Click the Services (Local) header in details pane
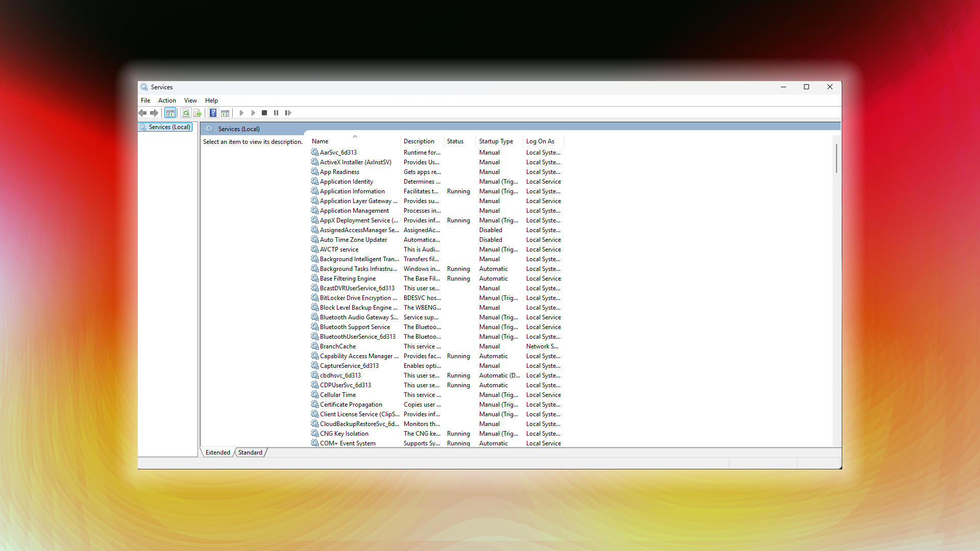This screenshot has width=980, height=551. [239, 129]
